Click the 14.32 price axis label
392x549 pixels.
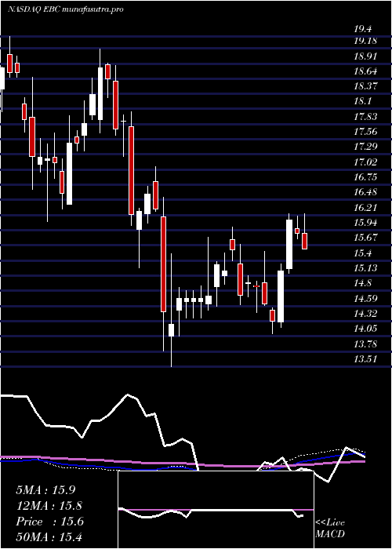365,313
